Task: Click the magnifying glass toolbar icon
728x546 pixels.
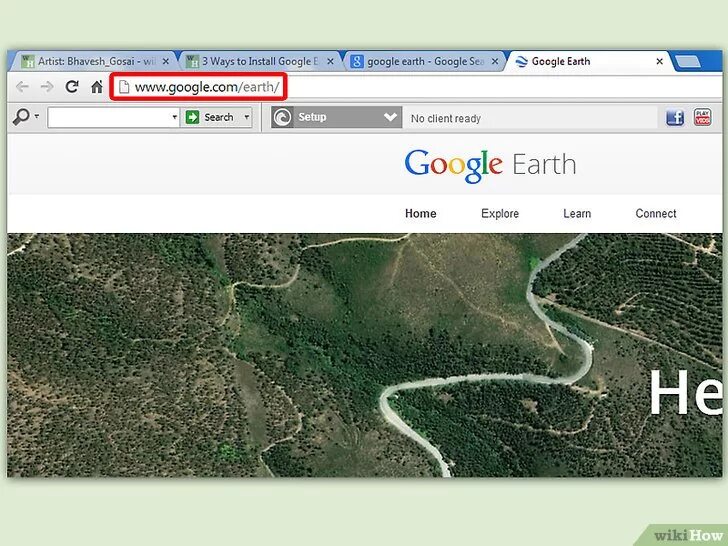Action: click(21, 117)
